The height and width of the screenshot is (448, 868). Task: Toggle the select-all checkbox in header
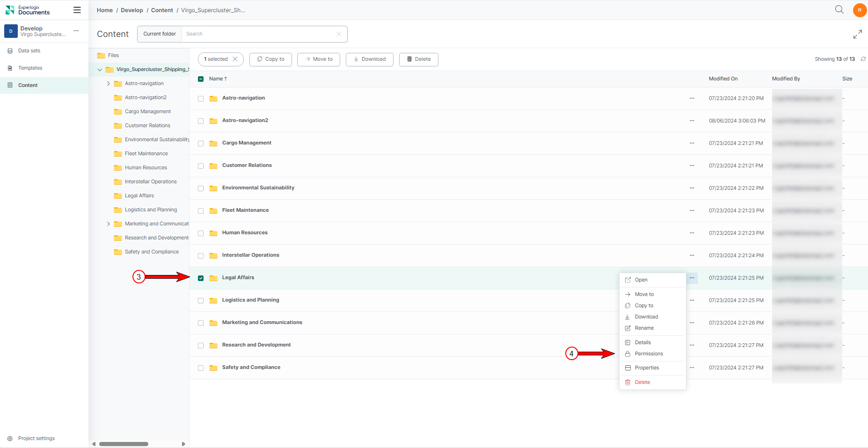(201, 79)
